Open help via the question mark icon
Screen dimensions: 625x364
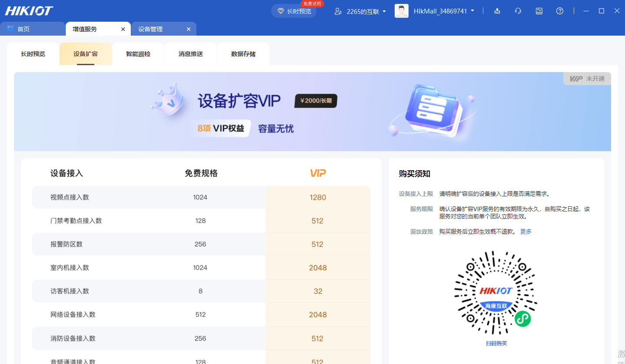point(560,10)
